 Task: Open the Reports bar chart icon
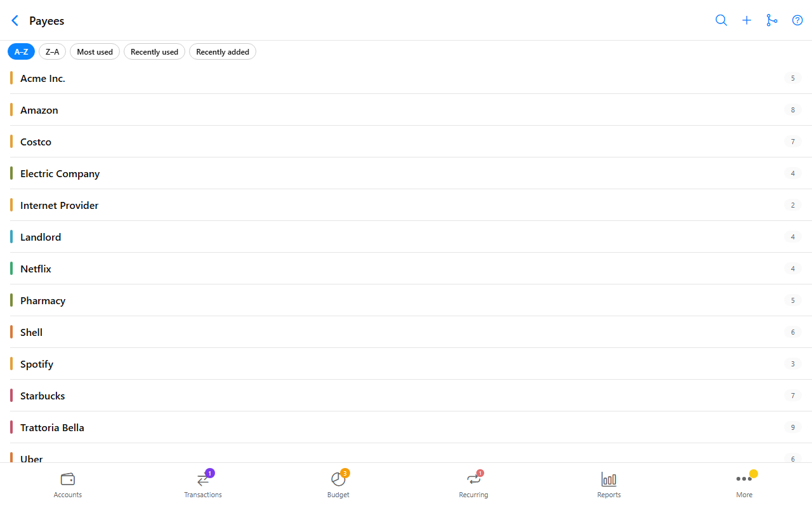coord(609,479)
